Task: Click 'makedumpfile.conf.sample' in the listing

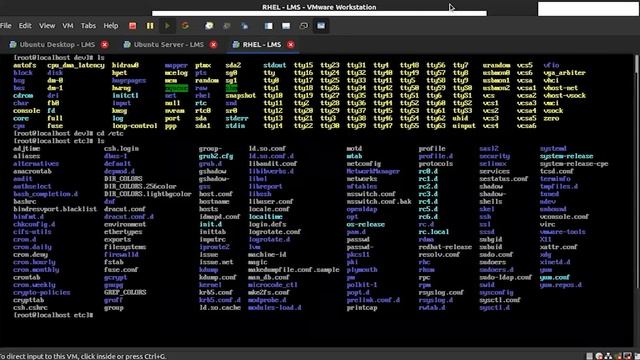Action: click(x=293, y=270)
